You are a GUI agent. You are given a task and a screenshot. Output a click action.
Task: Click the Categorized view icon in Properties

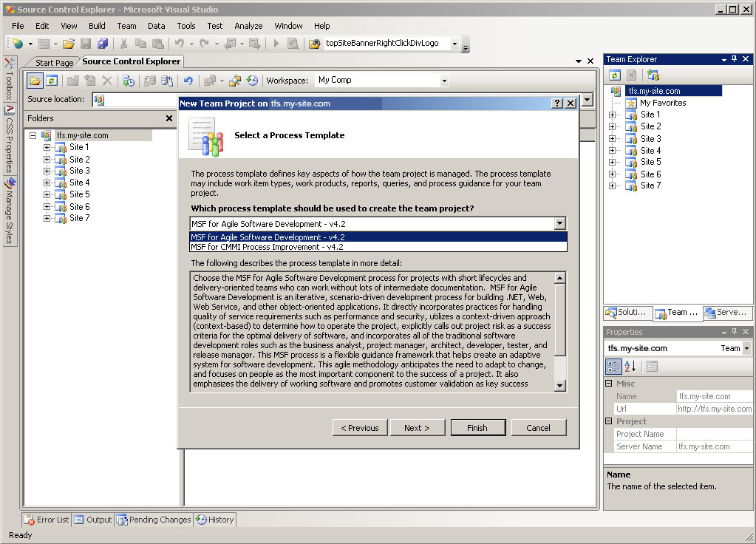(x=613, y=367)
